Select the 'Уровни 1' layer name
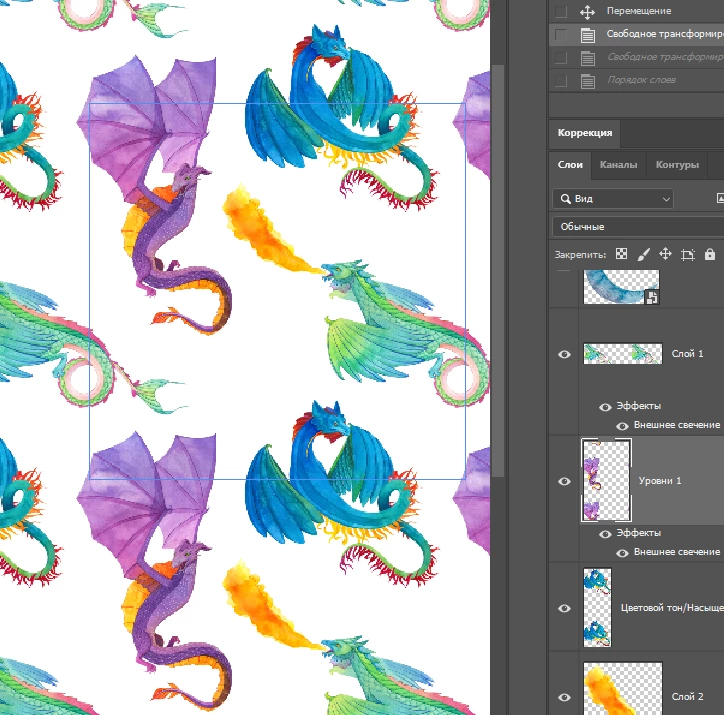Image resolution: width=724 pixels, height=715 pixels. click(x=660, y=481)
